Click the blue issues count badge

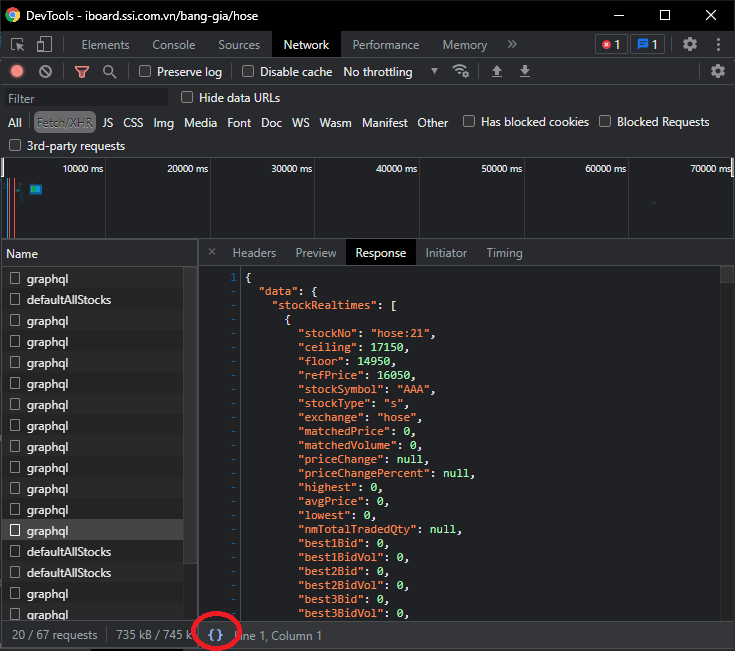tap(647, 45)
